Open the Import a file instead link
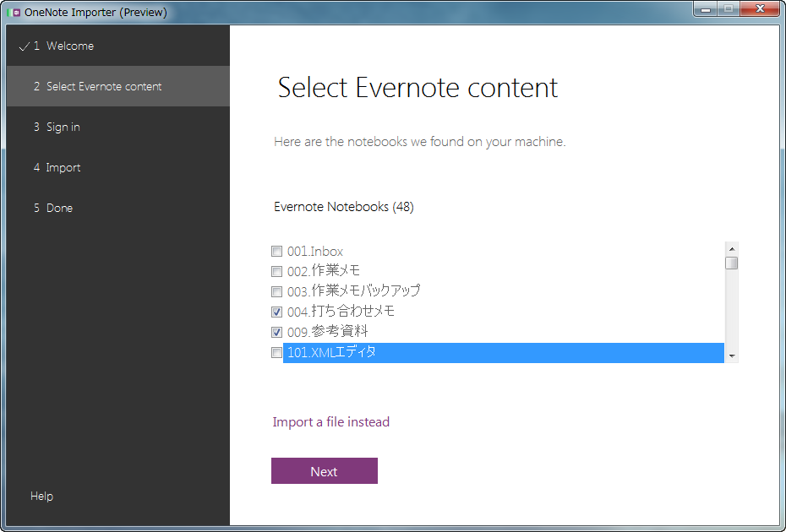Viewport: 786px width, 532px height. pos(330,421)
